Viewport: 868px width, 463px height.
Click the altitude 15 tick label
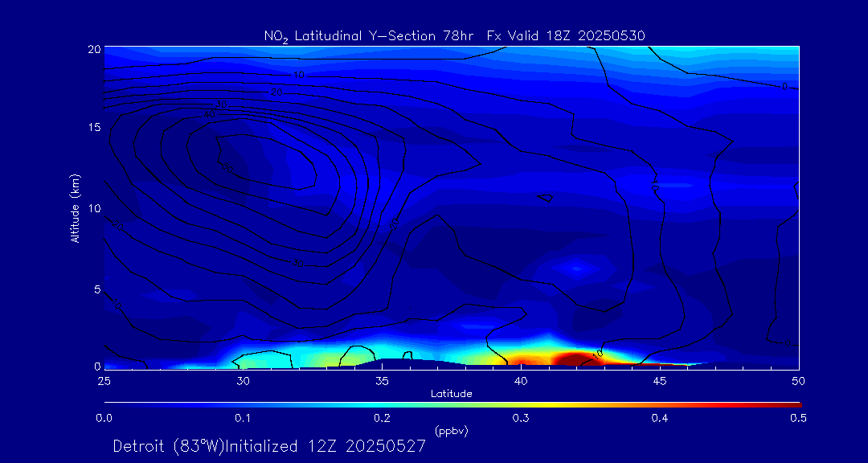click(93, 128)
